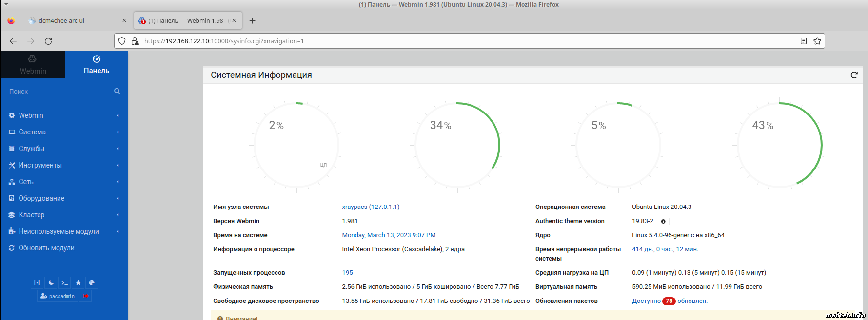This screenshot has width=868, height=320.
Task: Open theme configuration palette icon
Action: (x=92, y=282)
